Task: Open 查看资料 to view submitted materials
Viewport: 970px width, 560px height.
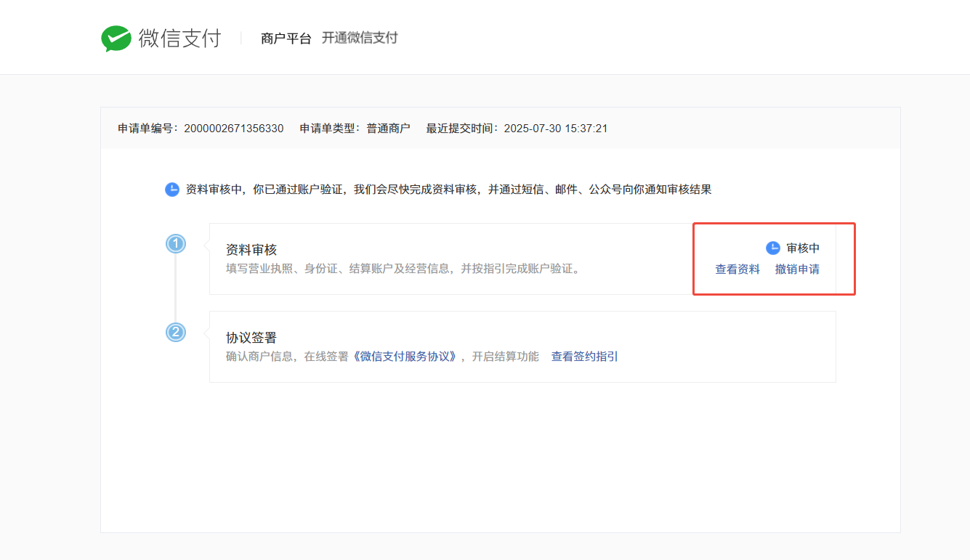Action: 737,269
